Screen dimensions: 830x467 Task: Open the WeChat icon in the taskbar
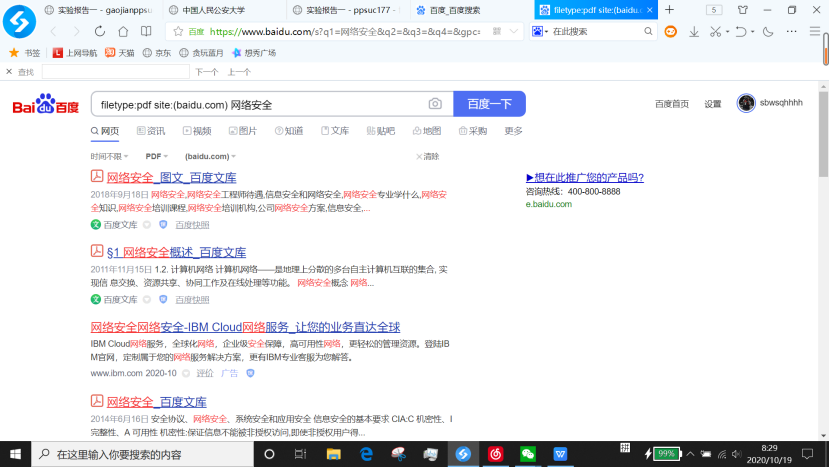point(528,454)
